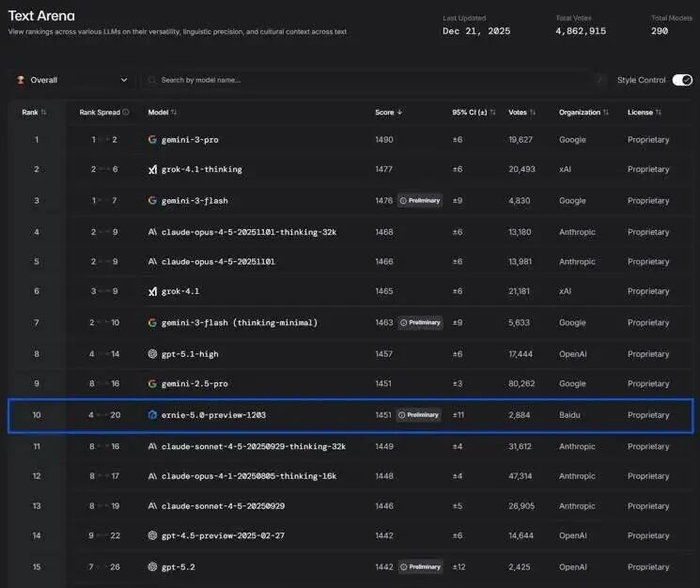The width and height of the screenshot is (700, 588).
Task: Click the Baidu icon beside ernie-5.0-preview-1203
Action: tap(152, 415)
